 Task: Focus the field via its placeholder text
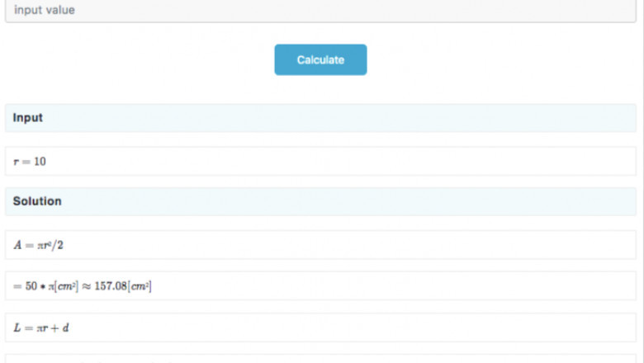45,11
